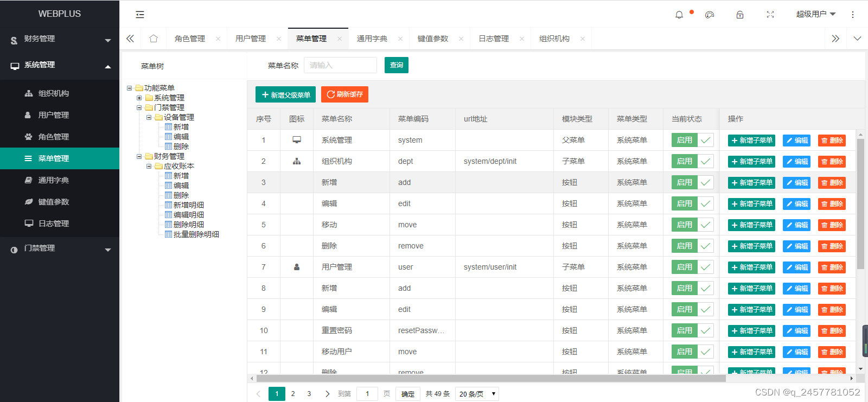Viewport: 868px width, 402px height.
Task: Click the vertical more options icon
Action: pyautogui.click(x=853, y=15)
